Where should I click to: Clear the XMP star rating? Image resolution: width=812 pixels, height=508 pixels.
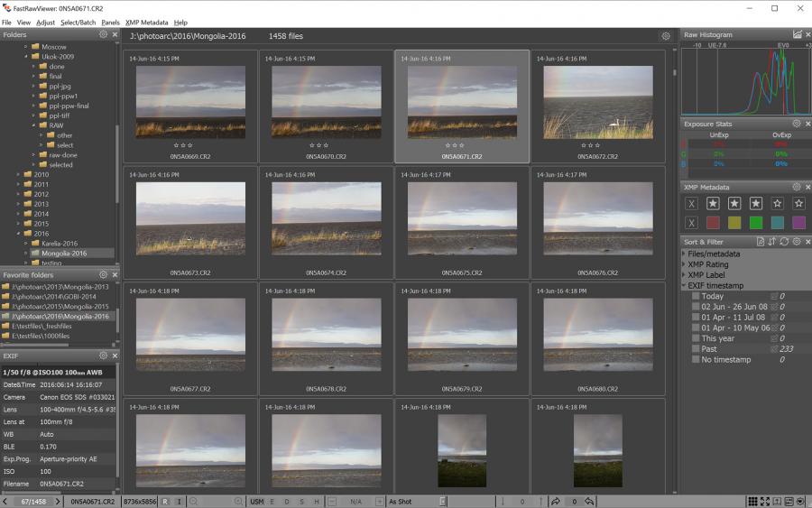point(691,204)
